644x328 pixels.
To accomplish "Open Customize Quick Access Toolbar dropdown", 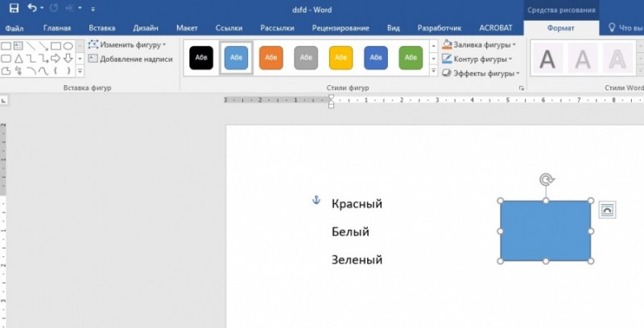I will pyautogui.click(x=93, y=9).
